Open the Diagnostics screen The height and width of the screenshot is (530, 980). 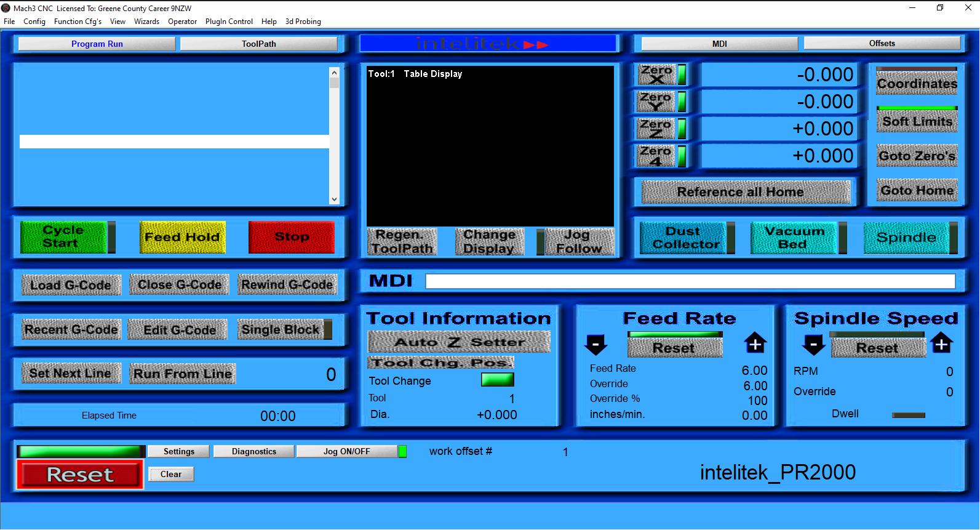[254, 451]
